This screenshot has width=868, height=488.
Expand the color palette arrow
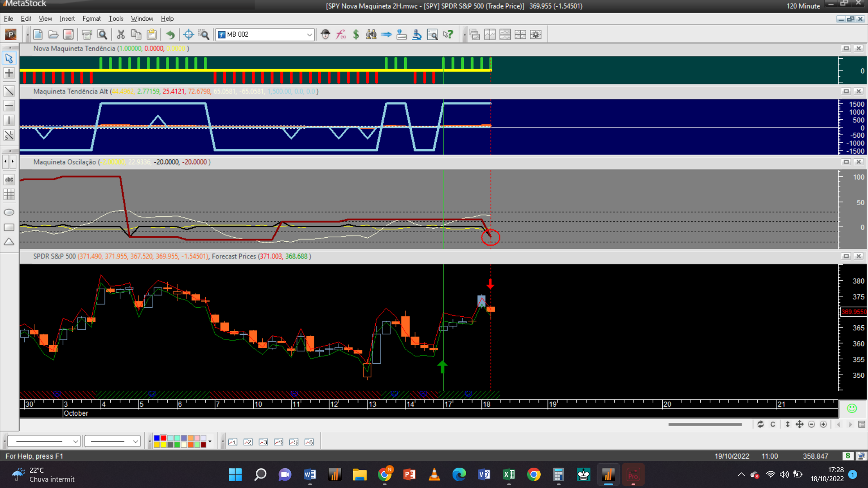tap(210, 441)
